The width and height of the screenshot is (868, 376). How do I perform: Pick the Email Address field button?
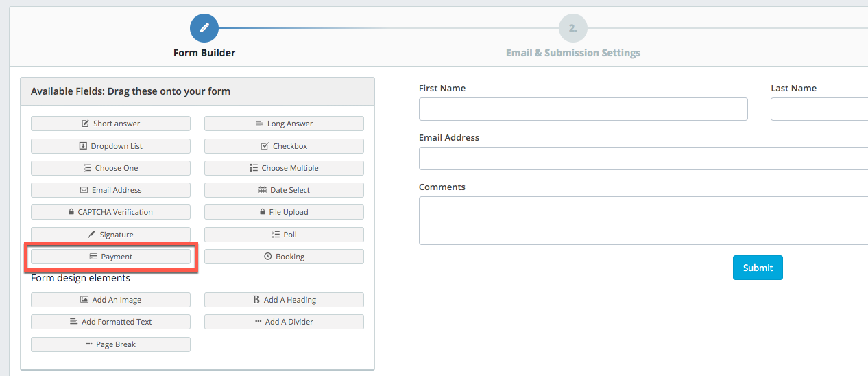[110, 190]
